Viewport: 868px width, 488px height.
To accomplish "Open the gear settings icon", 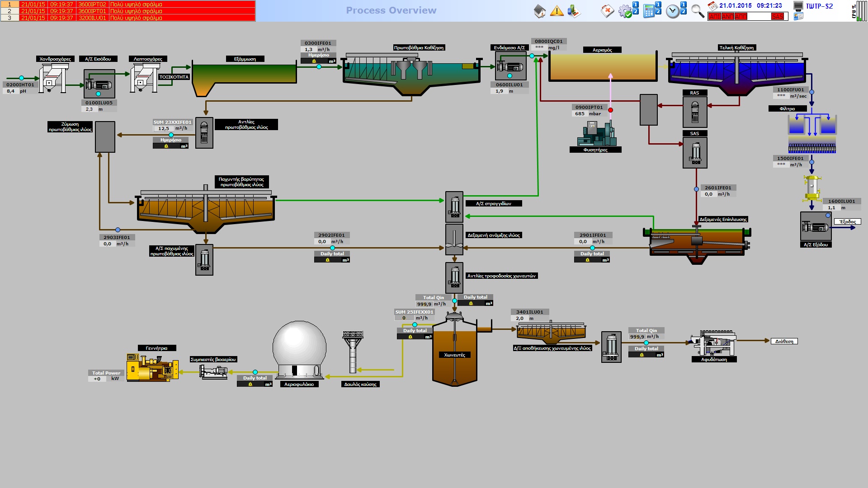I will click(626, 11).
